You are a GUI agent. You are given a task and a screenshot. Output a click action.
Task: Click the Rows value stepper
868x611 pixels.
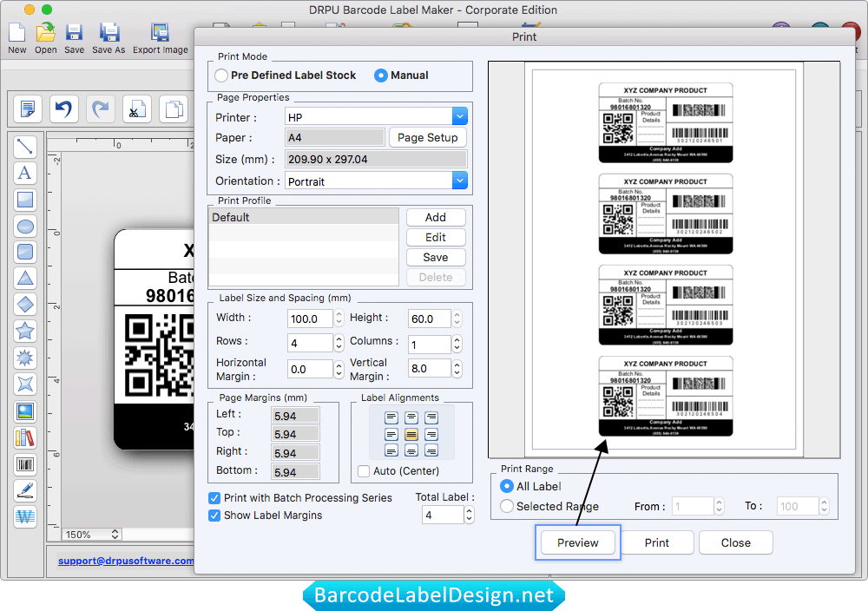[339, 343]
